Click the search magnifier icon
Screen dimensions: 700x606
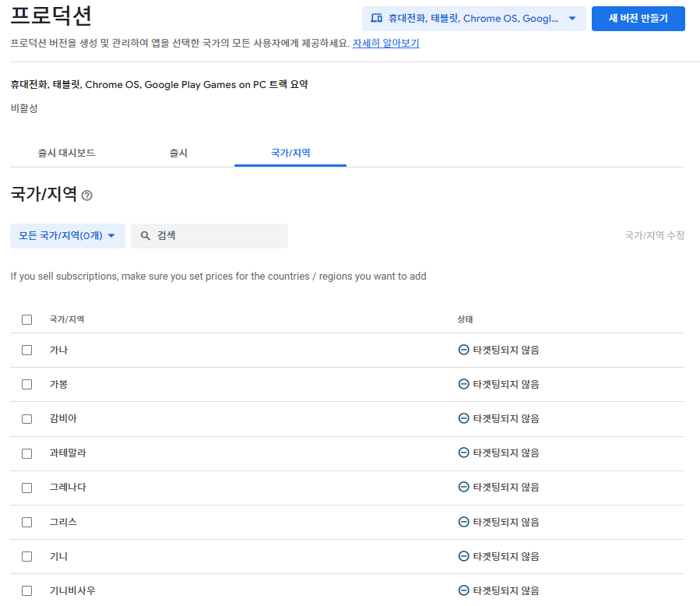145,236
